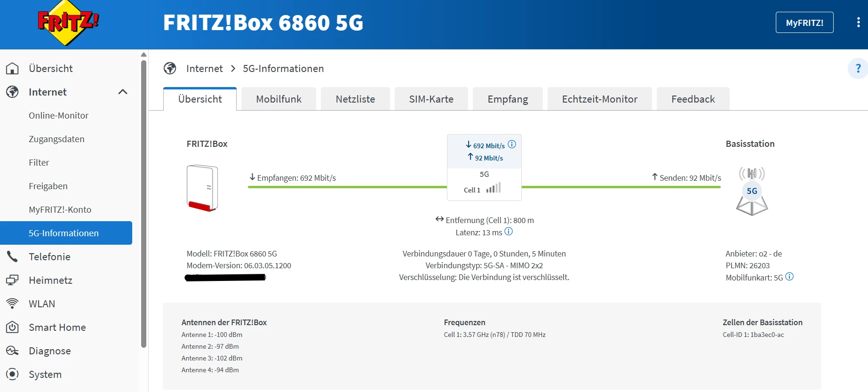Click the System icon in sidebar
Image resolution: width=868 pixels, height=392 pixels.
[x=12, y=375]
